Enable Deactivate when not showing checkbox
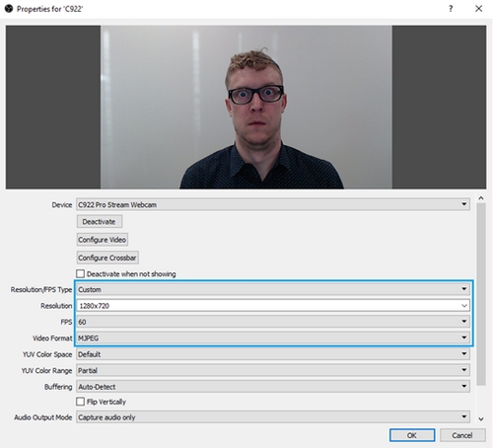Image resolution: width=493 pixels, height=448 pixels. [80, 273]
